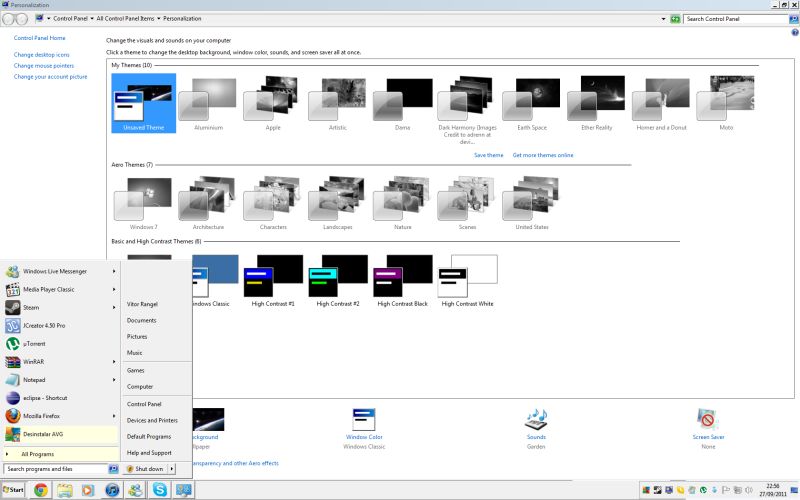800x500 pixels.
Task: Click Get more themes online link
Action: click(543, 155)
